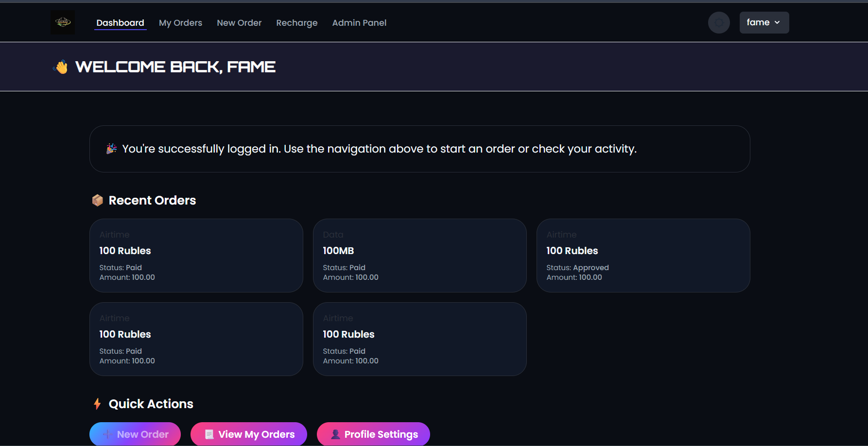868x446 pixels.
Task: Navigate to the Recharge page
Action: tap(296, 22)
